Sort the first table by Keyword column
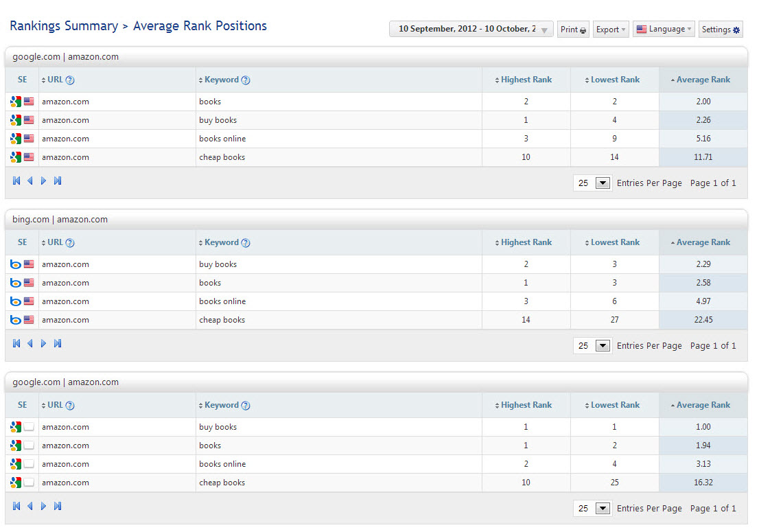Image resolution: width=759 pixels, height=532 pixels. click(x=222, y=80)
